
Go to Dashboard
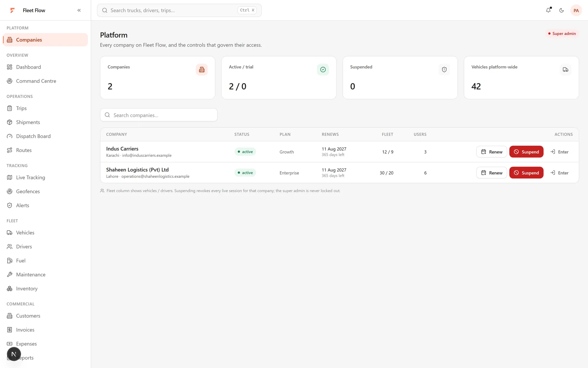(45, 67)
